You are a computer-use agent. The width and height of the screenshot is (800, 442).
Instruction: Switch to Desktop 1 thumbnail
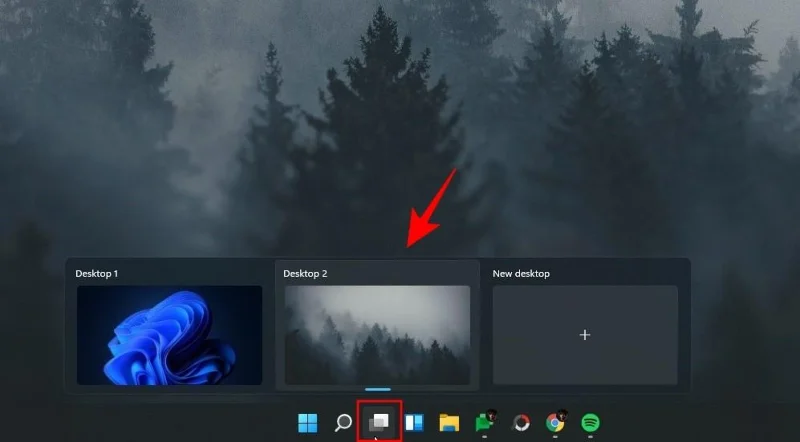pos(169,335)
